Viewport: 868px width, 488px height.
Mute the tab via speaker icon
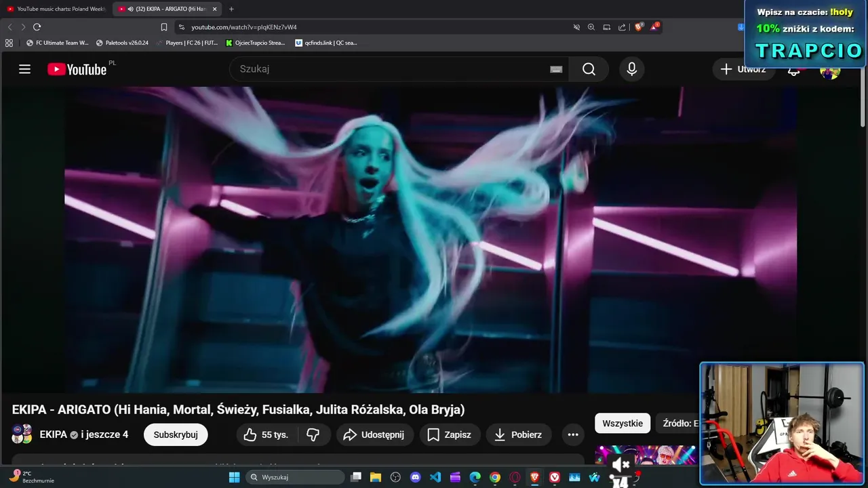[x=130, y=9]
